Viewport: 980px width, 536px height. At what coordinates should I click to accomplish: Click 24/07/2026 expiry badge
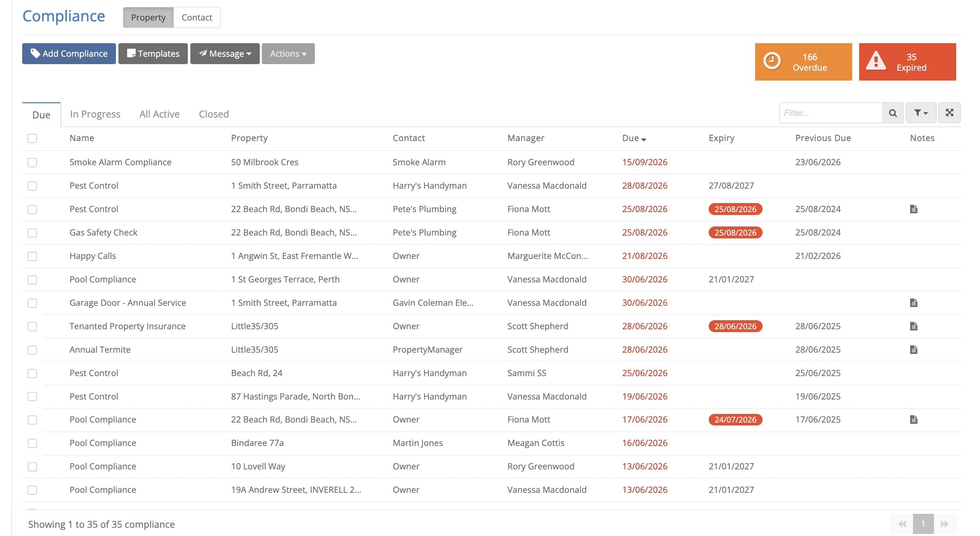click(735, 420)
